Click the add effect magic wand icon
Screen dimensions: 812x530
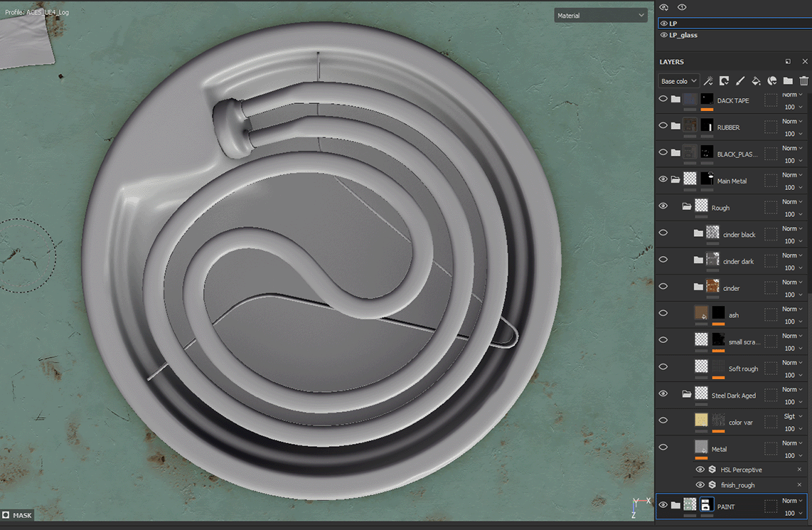[708, 81]
